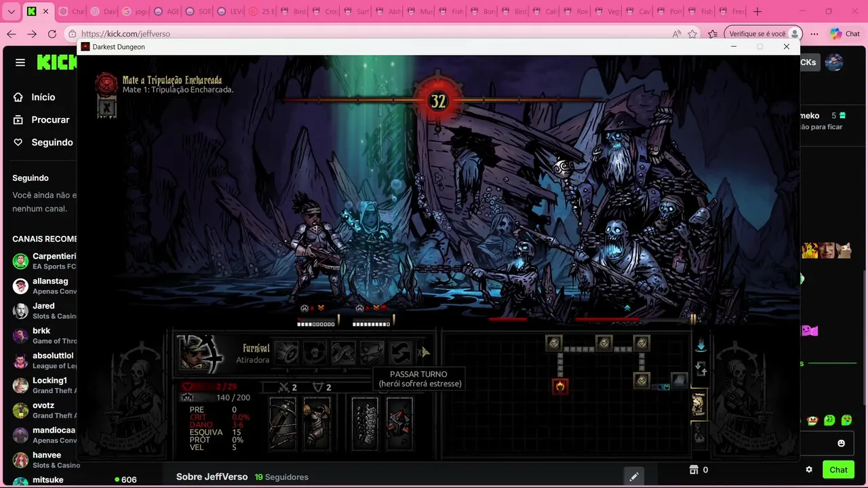The width and height of the screenshot is (868, 488).
Task: Click the pencil edit icon below stream
Action: [633, 476]
